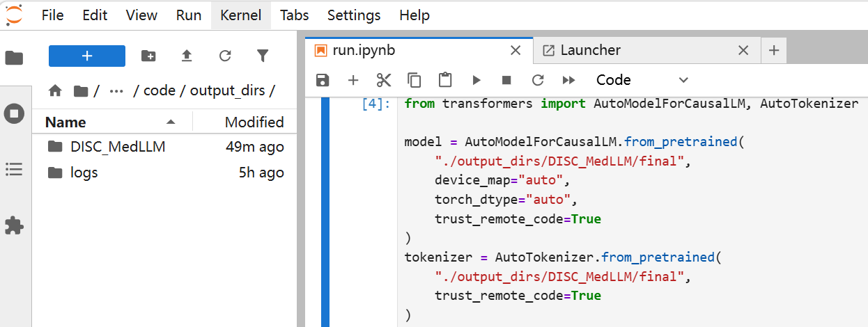Click the blue new launcher button

[87, 56]
